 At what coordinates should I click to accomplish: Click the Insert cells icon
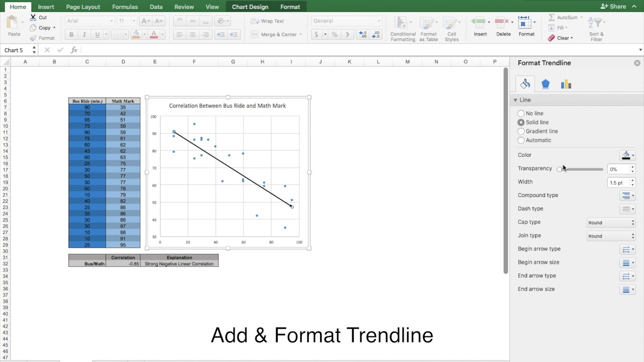coord(478,23)
